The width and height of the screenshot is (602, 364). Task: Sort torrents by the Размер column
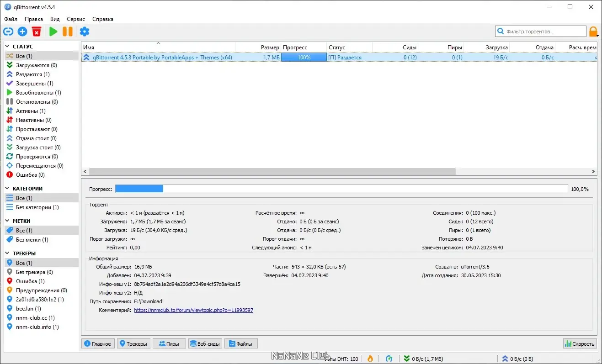[x=258, y=47]
